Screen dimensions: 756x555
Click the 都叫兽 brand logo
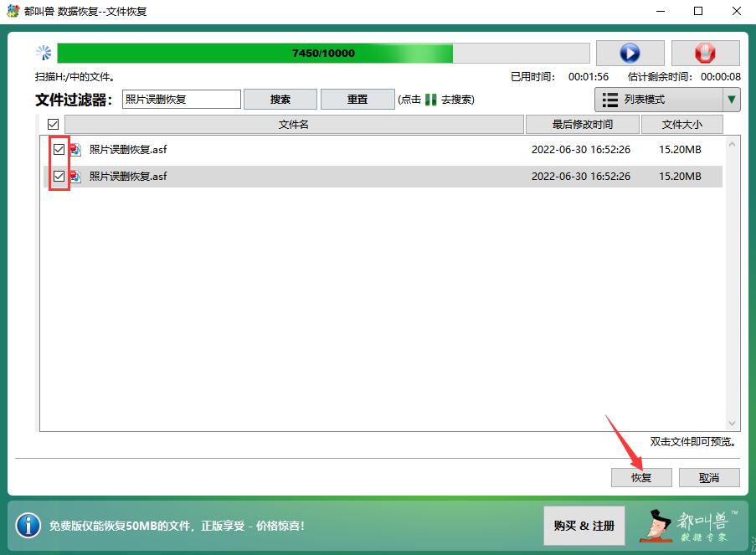click(x=688, y=526)
